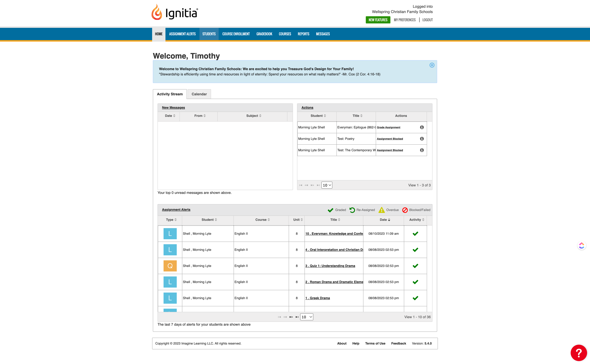This screenshot has width=590, height=364.
Task: Open the Reports navigation item
Action: 303,34
